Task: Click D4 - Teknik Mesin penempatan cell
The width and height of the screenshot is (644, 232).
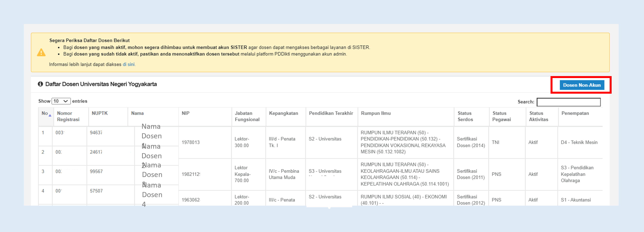Action: pos(580,142)
